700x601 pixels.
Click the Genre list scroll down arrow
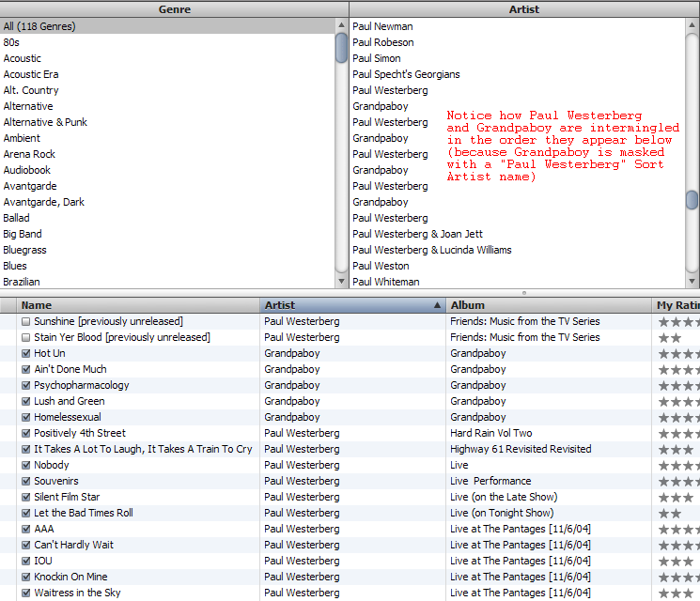click(341, 281)
